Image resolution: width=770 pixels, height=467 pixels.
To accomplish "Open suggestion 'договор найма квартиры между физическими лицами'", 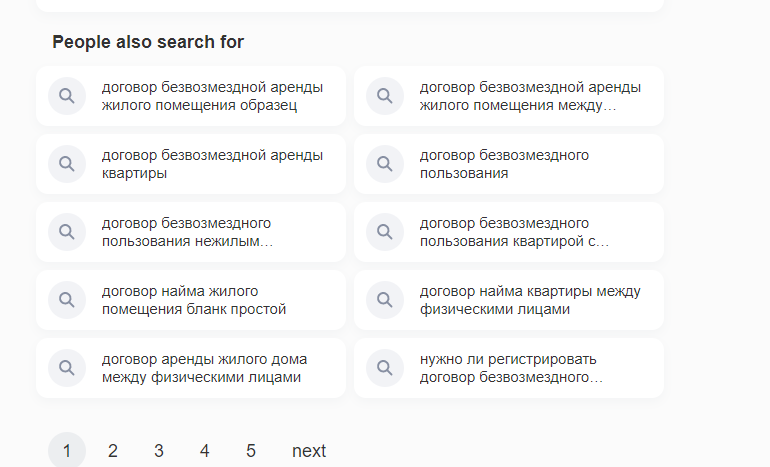I will 509,300.
